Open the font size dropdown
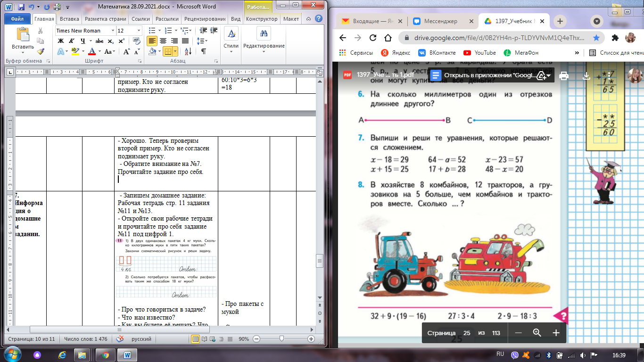The image size is (644, 362). click(x=139, y=31)
